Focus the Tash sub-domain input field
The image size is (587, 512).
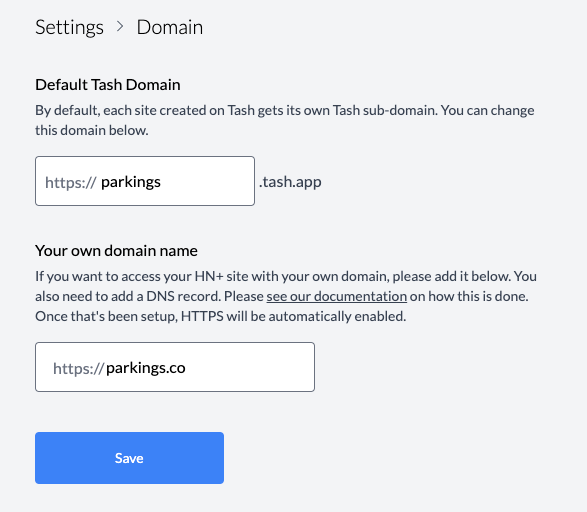click(145, 181)
